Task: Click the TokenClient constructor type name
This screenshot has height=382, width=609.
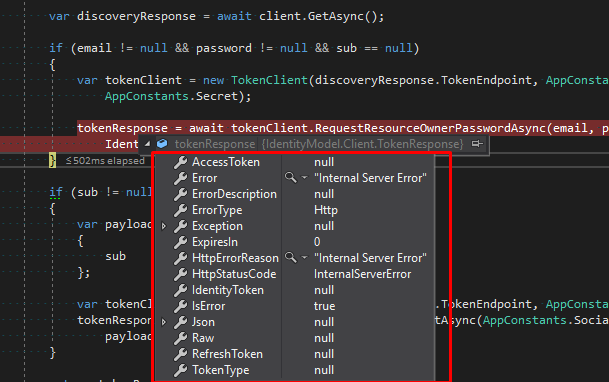Action: coord(270,80)
